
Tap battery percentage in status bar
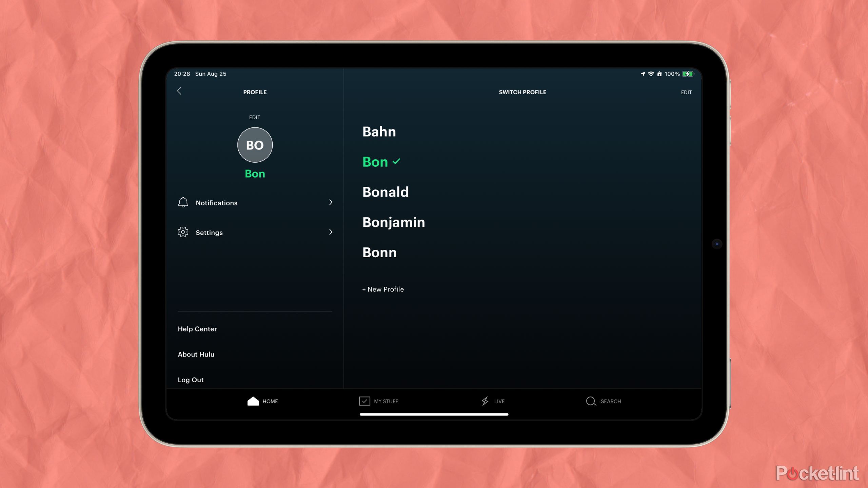pos(671,73)
